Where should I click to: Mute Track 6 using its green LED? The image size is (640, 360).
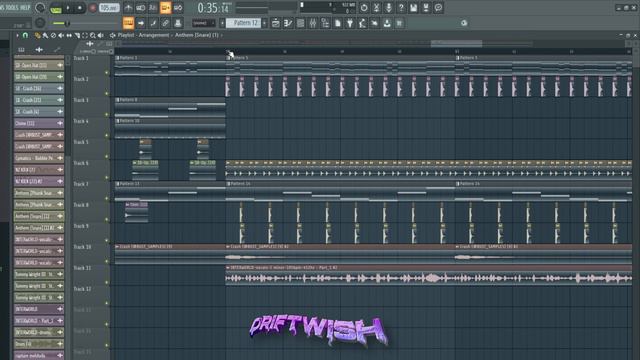[107, 178]
